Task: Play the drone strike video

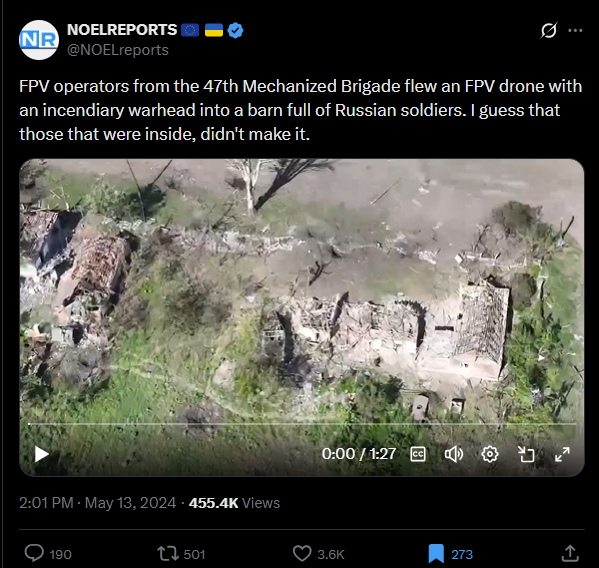Action: (x=41, y=454)
